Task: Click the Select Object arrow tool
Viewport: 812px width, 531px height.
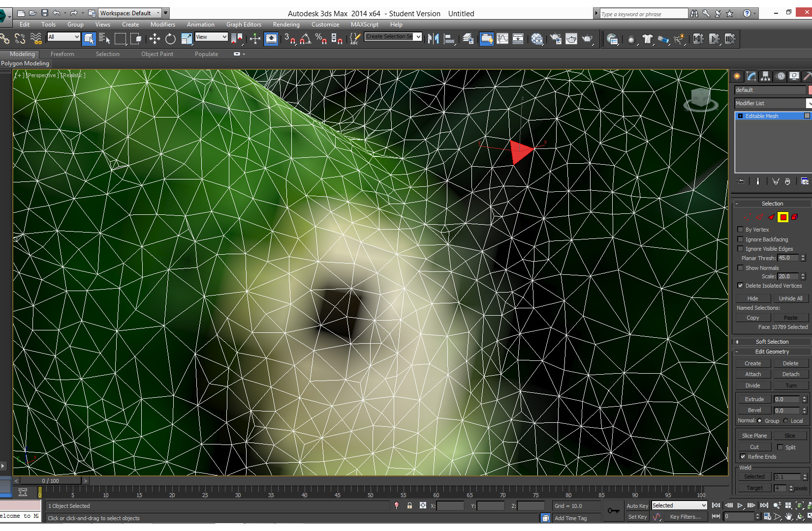Action: (89, 39)
